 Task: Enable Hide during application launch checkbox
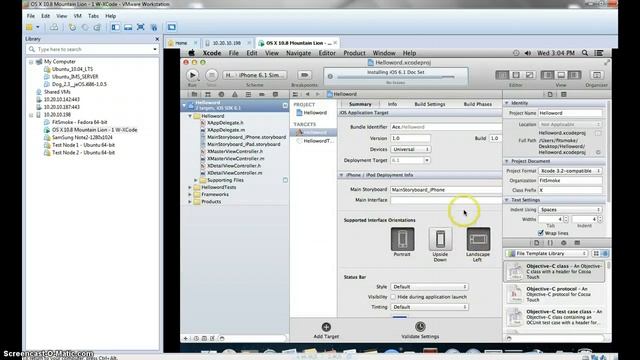click(x=393, y=297)
